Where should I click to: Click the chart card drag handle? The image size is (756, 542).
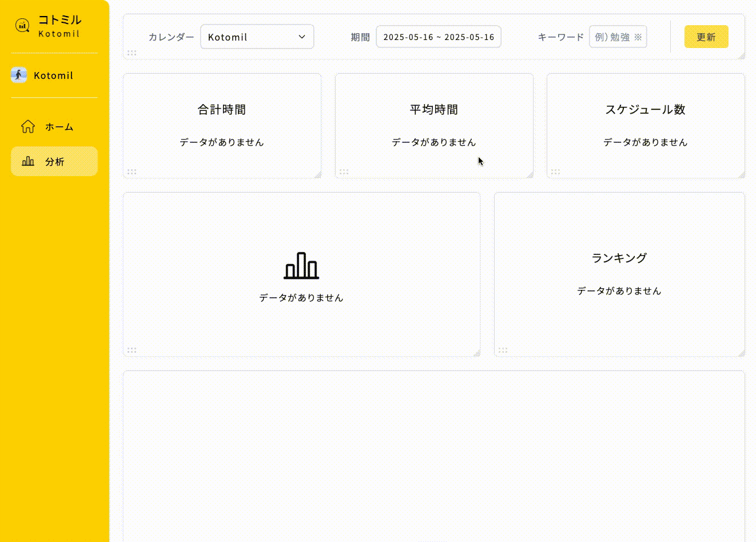click(132, 350)
